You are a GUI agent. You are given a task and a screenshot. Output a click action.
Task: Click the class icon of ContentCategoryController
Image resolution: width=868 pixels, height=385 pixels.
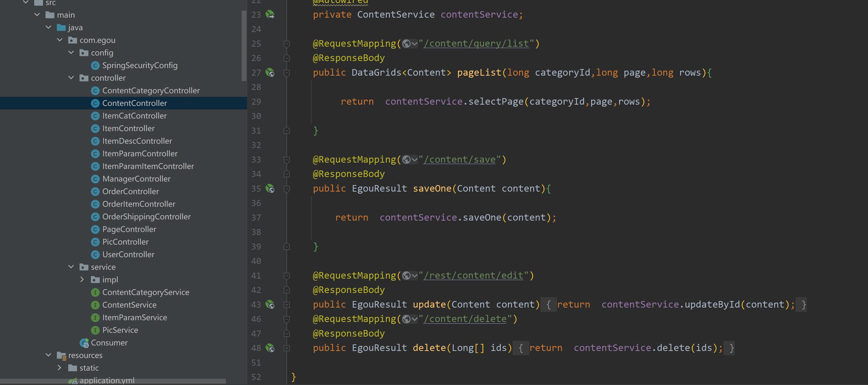(x=95, y=91)
